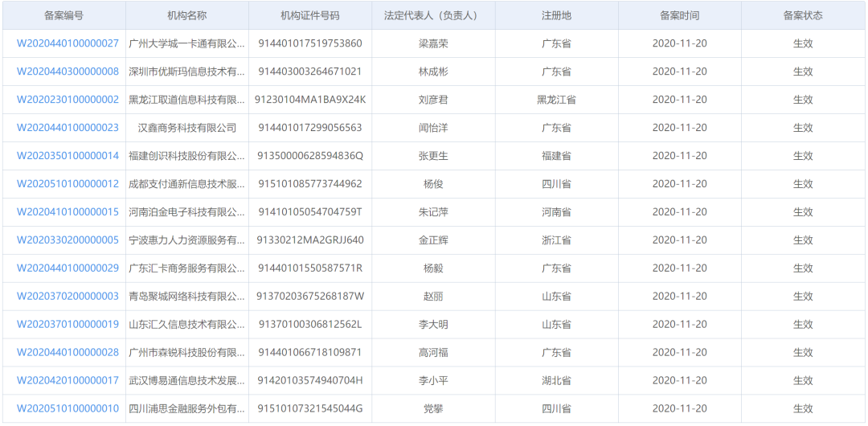This screenshot has width=868, height=426.
Task: Click the 法定代表人（负责人） column header
Action: click(x=433, y=15)
